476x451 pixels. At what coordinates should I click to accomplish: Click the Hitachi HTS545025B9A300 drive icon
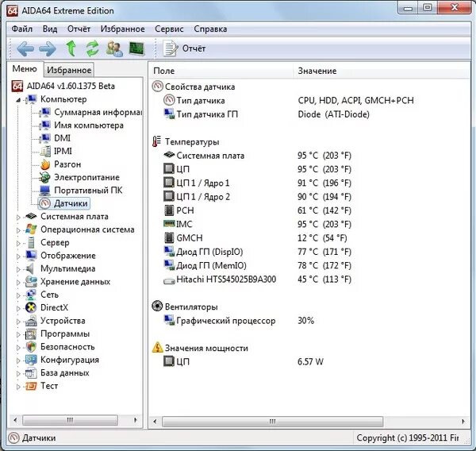[169, 281]
